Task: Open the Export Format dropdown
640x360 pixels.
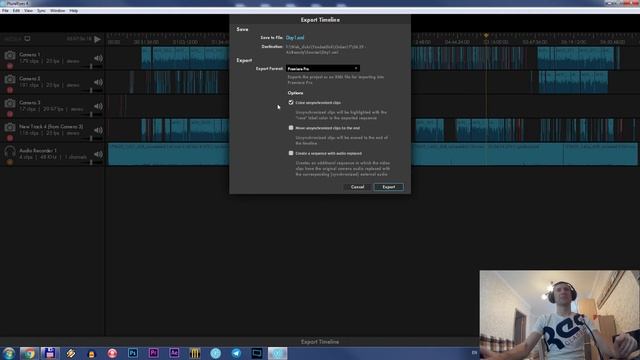Action: click(322, 69)
